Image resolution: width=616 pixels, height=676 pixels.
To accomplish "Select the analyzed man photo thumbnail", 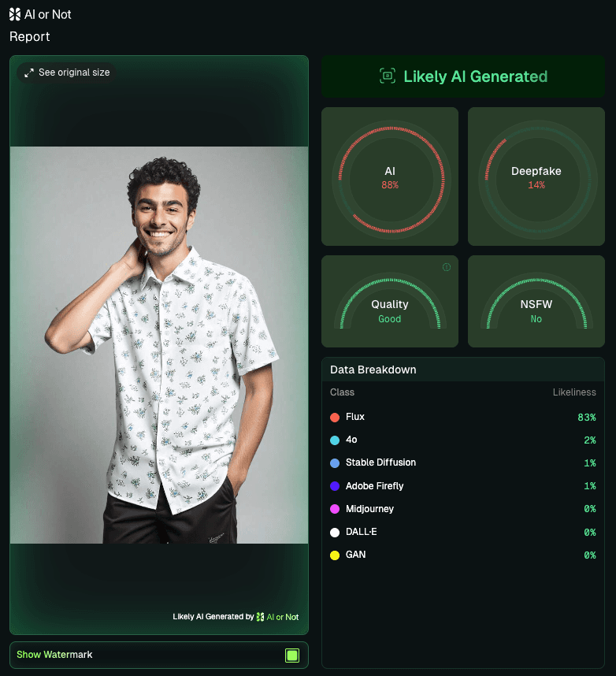I will click(159, 345).
